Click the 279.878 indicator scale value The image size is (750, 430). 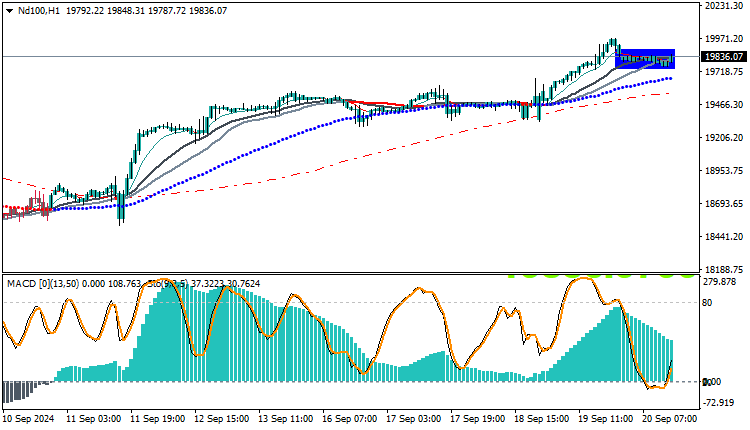[719, 282]
